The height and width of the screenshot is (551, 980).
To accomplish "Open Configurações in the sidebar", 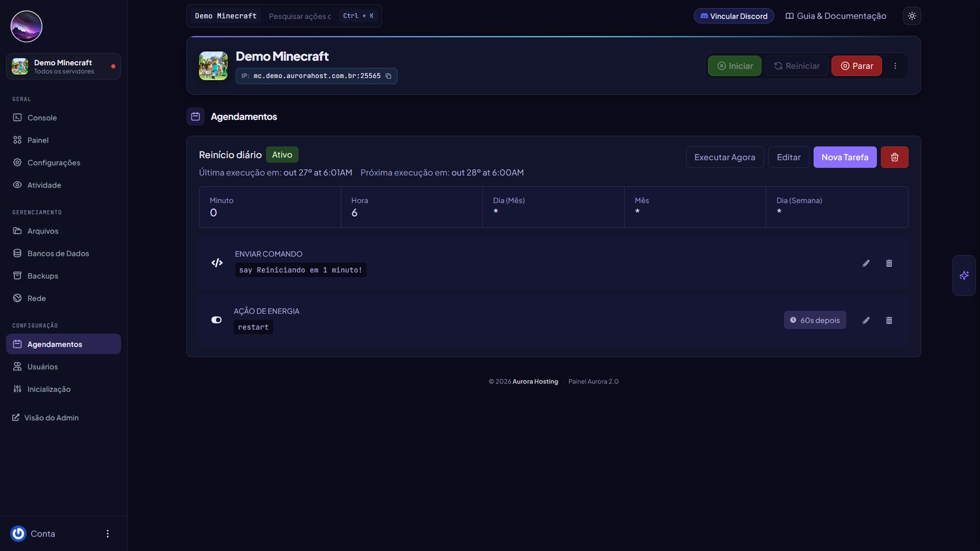I will coord(63,163).
